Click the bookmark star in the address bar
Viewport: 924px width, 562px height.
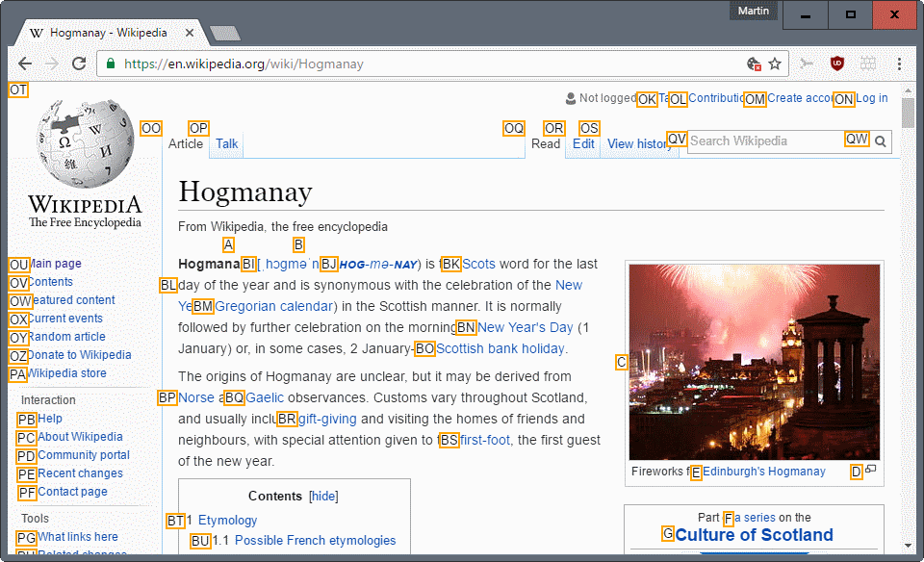point(777,64)
